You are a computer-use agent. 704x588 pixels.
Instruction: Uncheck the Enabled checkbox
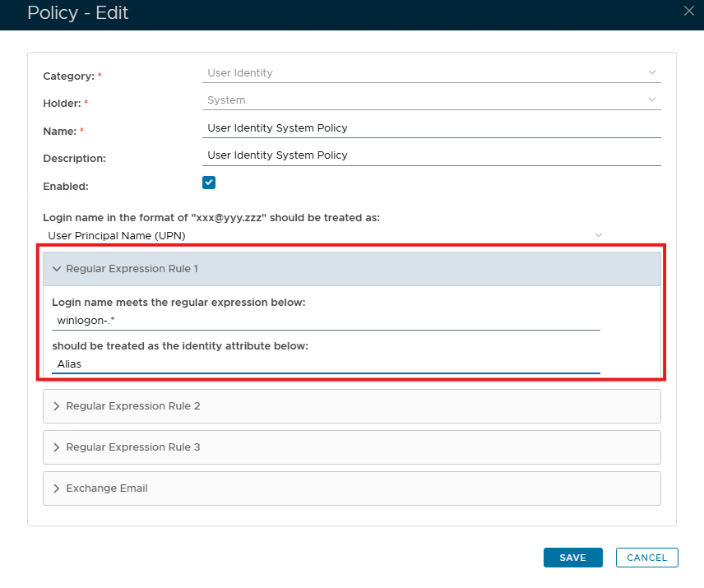[209, 183]
